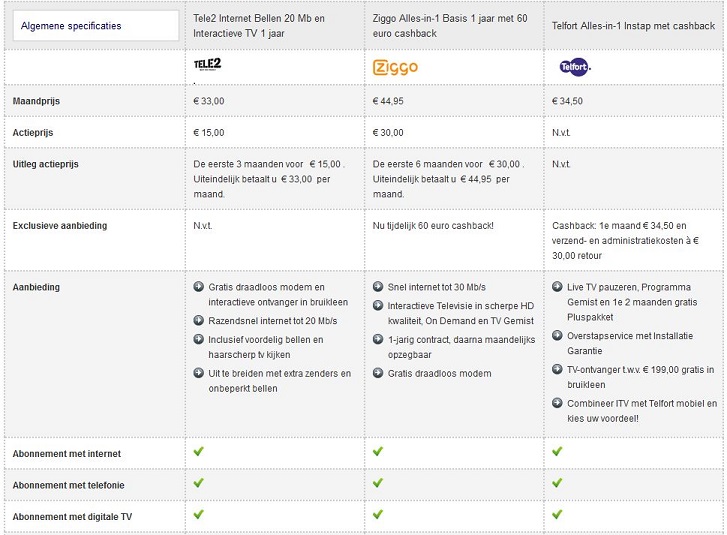The height and width of the screenshot is (535, 727).
Task: Select the Aanbieding row label
Action: pos(36,287)
